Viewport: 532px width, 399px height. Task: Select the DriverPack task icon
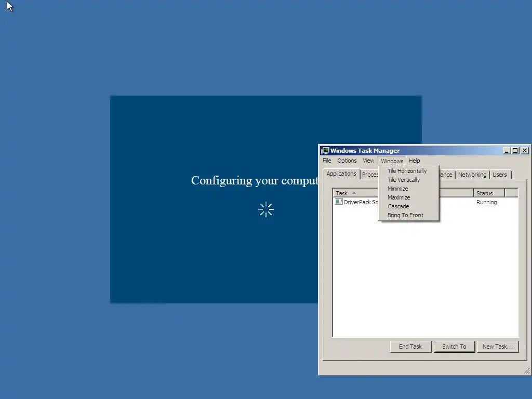(x=339, y=202)
